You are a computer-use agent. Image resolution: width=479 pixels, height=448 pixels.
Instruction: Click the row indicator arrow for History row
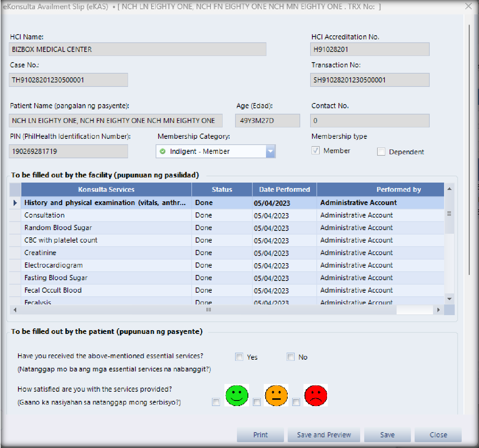[x=15, y=203]
